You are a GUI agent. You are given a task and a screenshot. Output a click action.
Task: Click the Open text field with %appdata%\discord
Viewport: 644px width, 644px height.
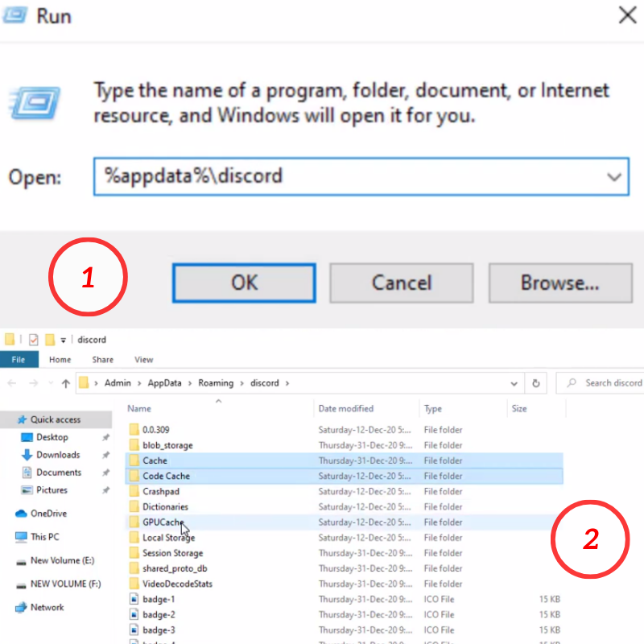coord(361,176)
